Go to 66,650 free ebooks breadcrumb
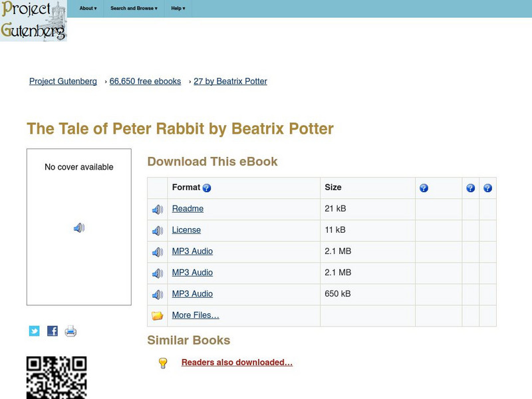Image resolution: width=532 pixels, height=399 pixels. (x=144, y=81)
